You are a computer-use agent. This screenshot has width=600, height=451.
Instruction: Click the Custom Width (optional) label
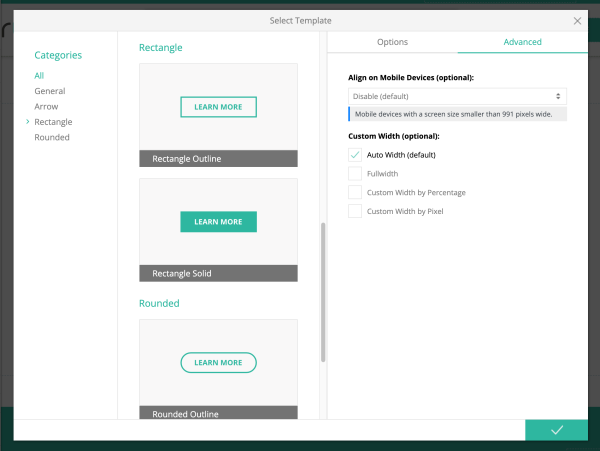pos(394,136)
